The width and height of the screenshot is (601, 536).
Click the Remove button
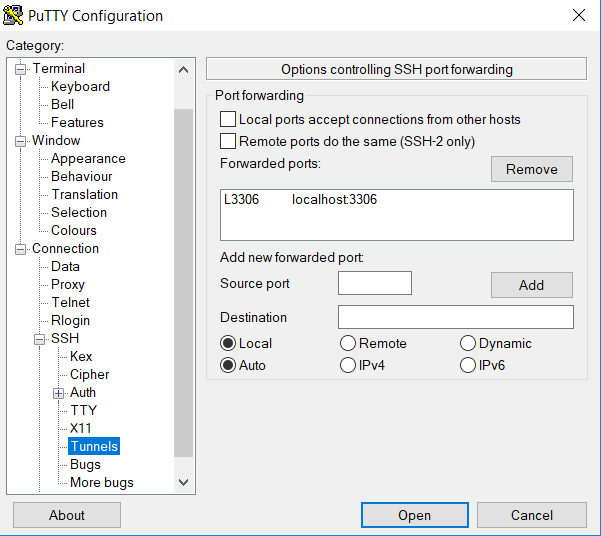pyautogui.click(x=532, y=169)
